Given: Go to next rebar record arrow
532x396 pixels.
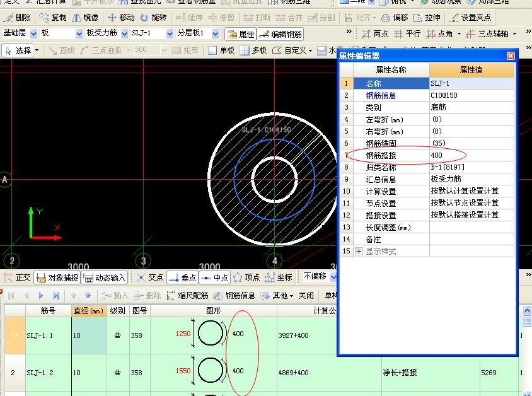Looking at the screenshot, I should 41,296.
